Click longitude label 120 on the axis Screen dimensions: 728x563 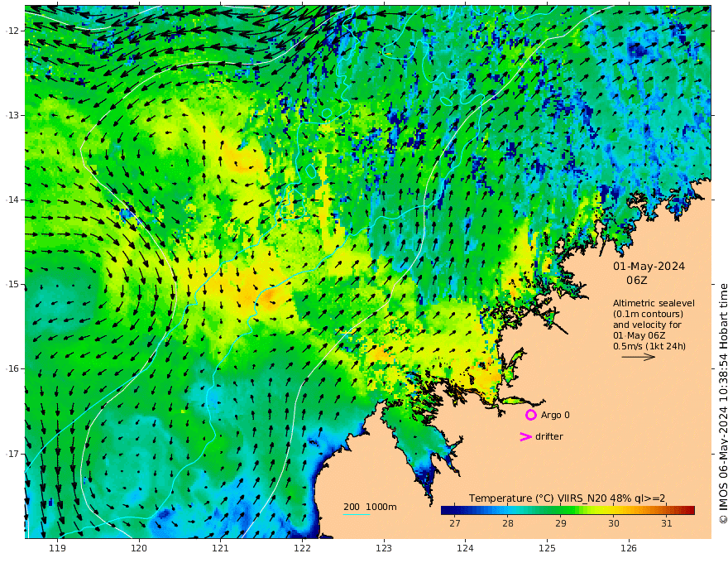click(x=139, y=548)
